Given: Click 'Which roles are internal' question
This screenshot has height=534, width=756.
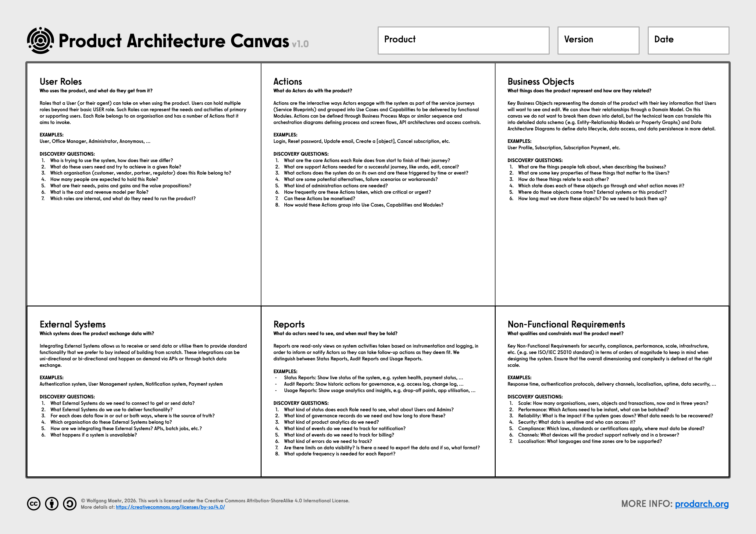Looking at the screenshot, I should (123, 199).
